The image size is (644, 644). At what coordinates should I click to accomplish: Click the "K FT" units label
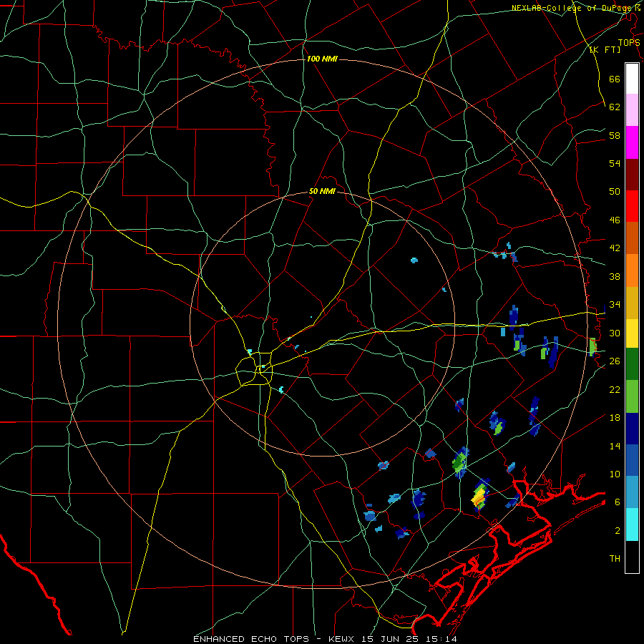coord(605,50)
